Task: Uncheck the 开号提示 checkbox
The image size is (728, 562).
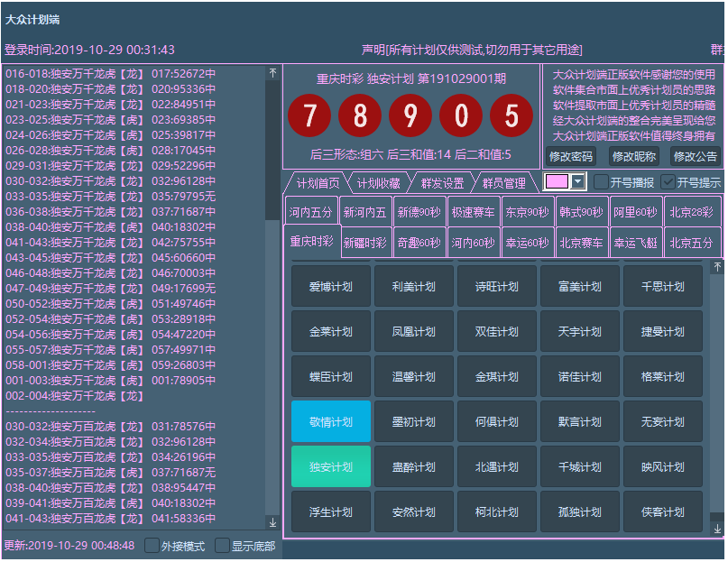Action: tap(668, 182)
